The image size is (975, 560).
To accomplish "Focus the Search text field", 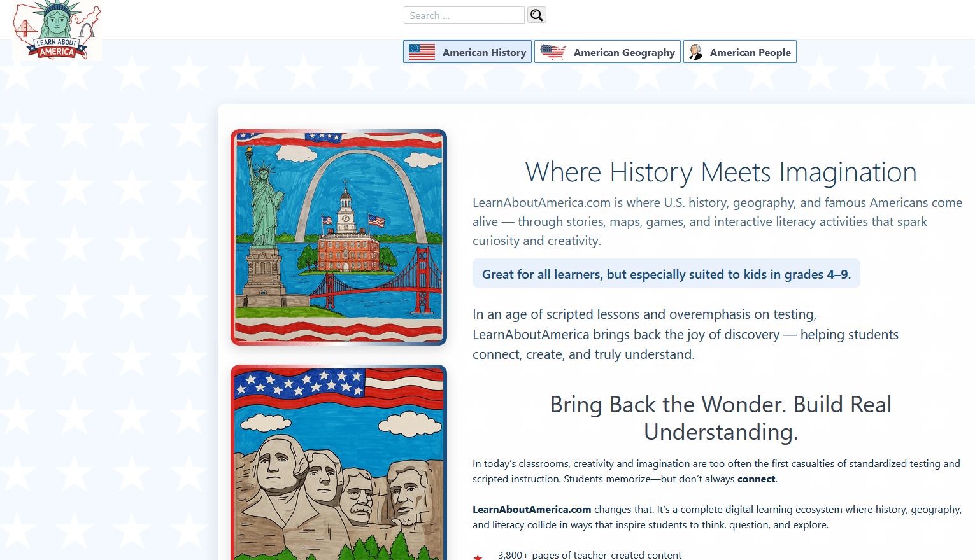I will 464,15.
